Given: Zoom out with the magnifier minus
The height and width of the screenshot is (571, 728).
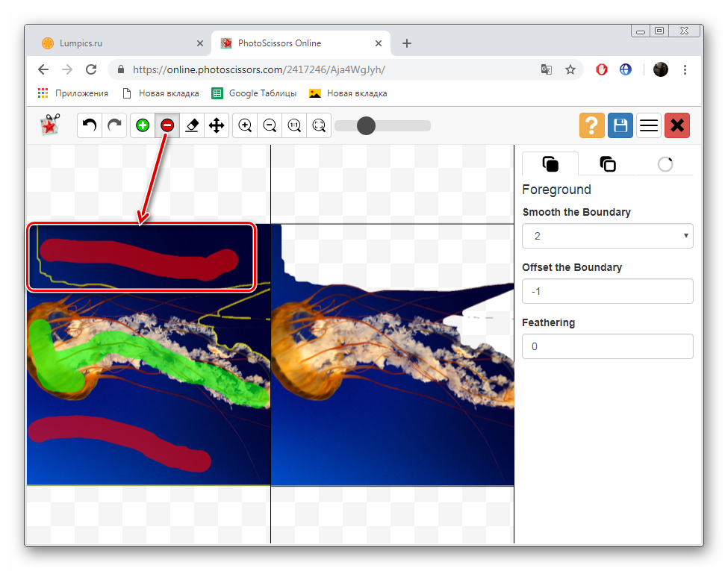Looking at the screenshot, I should 270,125.
